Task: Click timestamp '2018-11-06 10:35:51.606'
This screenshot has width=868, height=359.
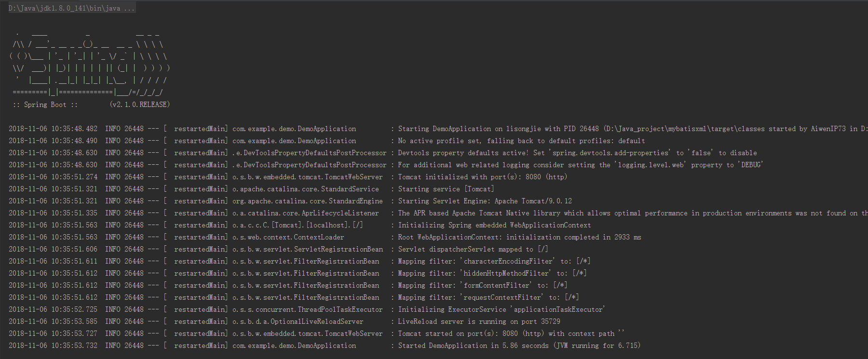Action: coord(53,249)
